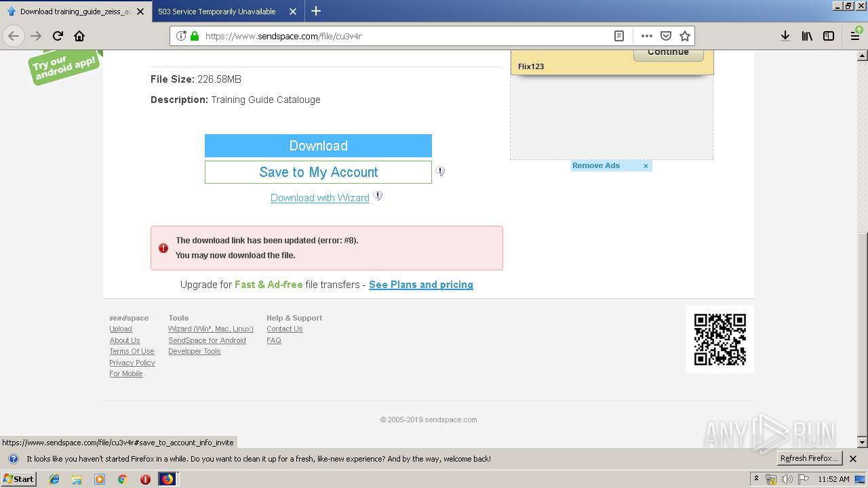Open Wizard (Win*, Mac, Linux) link
The width and height of the screenshot is (868, 488).
point(211,329)
